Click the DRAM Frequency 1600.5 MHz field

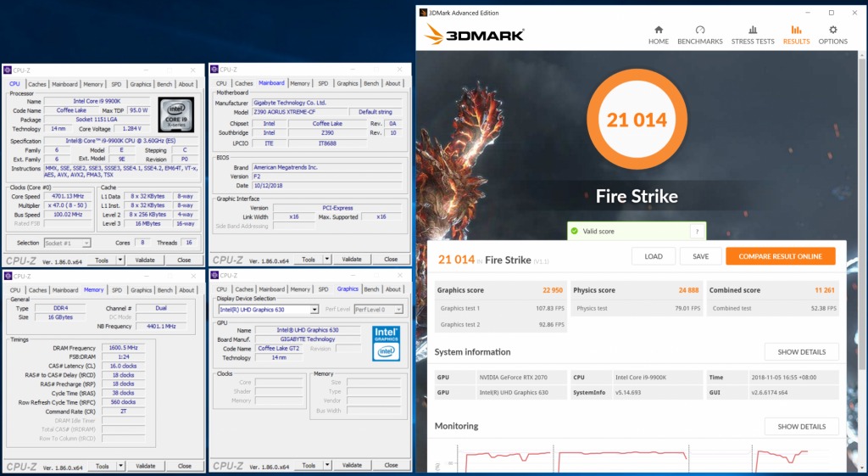(123, 348)
